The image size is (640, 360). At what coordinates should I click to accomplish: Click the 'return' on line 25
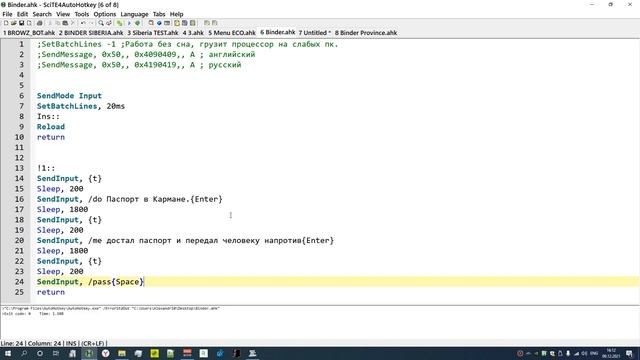[51, 292]
